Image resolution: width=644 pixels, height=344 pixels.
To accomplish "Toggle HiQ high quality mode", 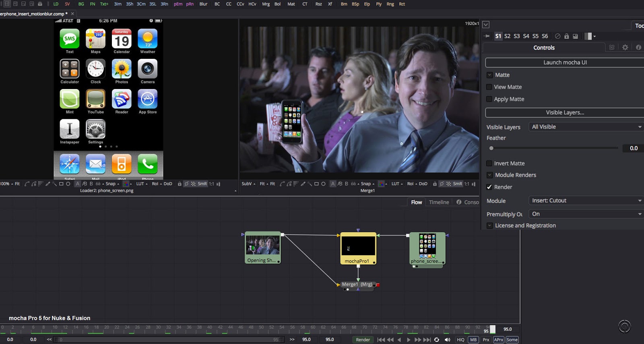I will [x=460, y=340].
